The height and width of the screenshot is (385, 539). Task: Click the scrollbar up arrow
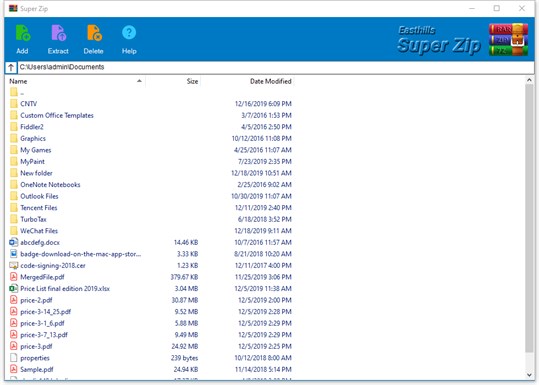coord(529,81)
